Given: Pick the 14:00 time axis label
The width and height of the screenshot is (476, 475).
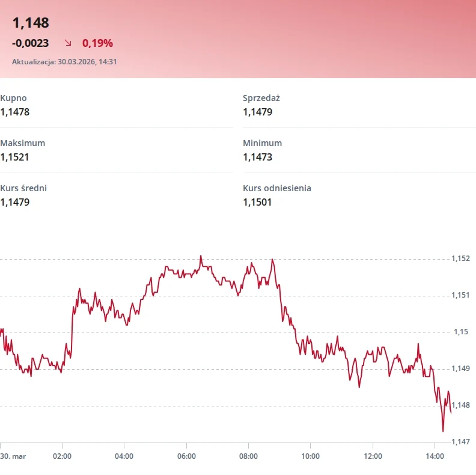Looking at the screenshot, I should [435, 456].
